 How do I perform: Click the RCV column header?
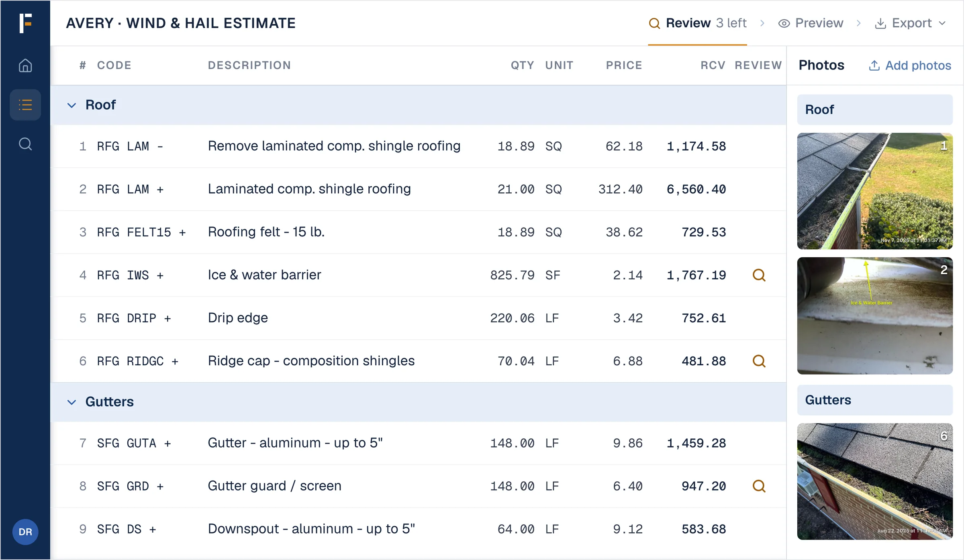[x=713, y=65]
